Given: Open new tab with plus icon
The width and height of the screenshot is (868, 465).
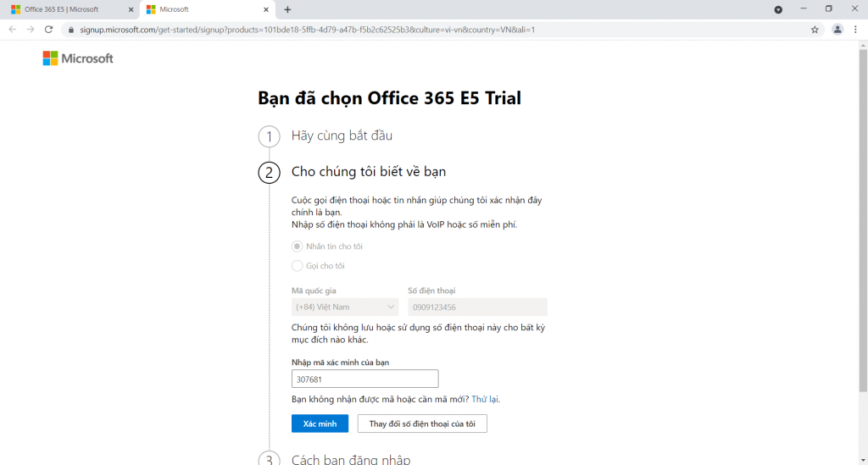Looking at the screenshot, I should [287, 9].
